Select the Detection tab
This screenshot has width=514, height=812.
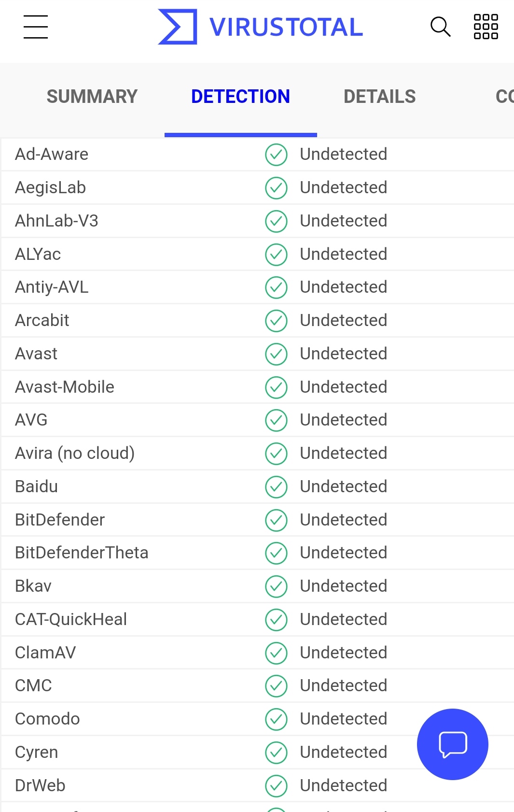click(240, 97)
